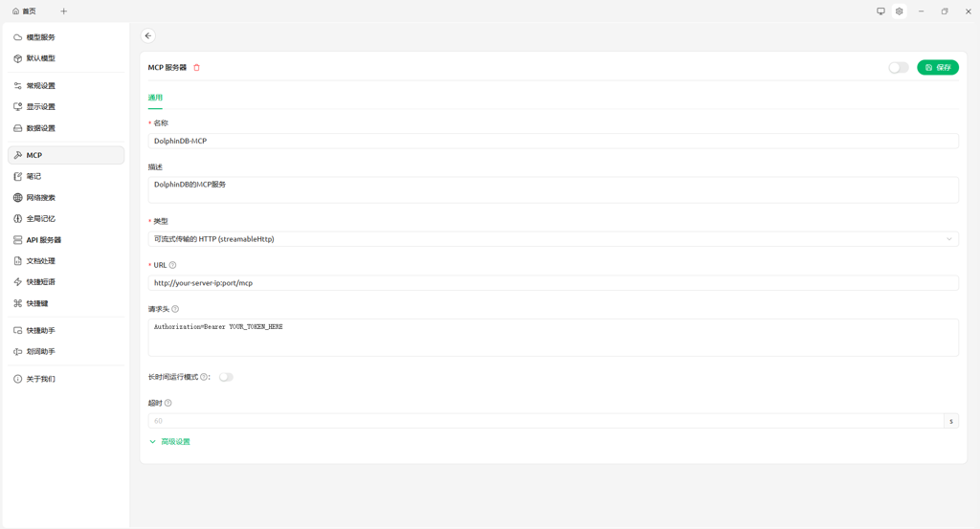Screen dimensions: 980x529
Task: Click the 保存 button
Action: 937,68
